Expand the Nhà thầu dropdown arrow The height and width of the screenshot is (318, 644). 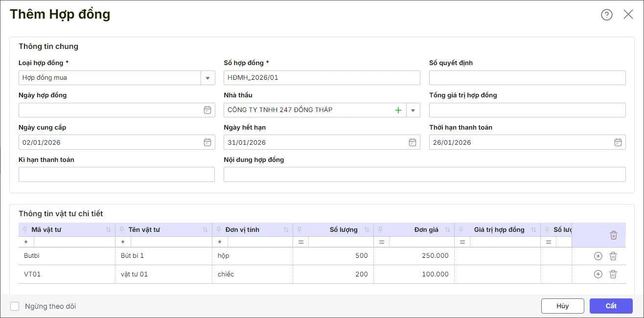[413, 110]
